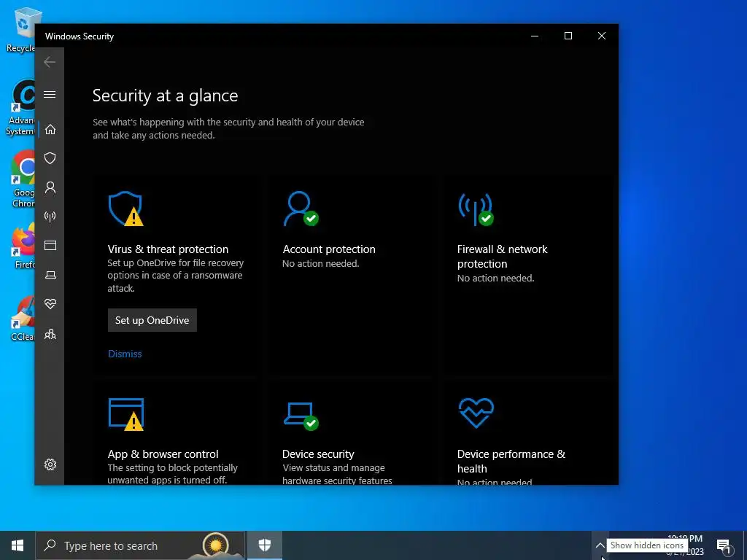Open Firewall & network sidebar antenna icon

(50, 217)
